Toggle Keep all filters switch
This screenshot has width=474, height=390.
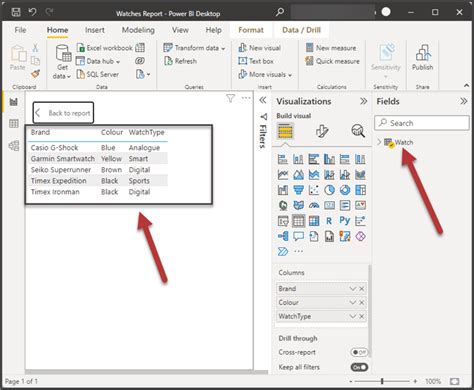tap(359, 367)
